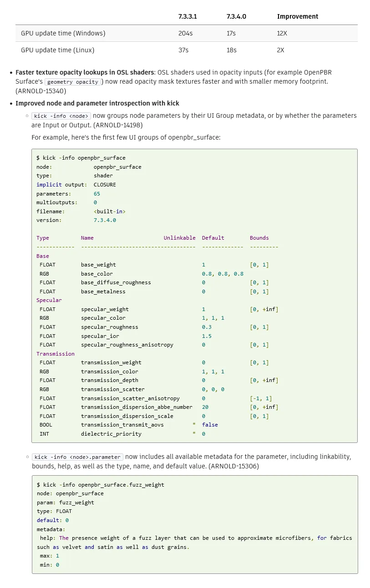This screenshot has width=370, height=588.
Task: Click the kick -info <node> inline code
Action: 61,116
